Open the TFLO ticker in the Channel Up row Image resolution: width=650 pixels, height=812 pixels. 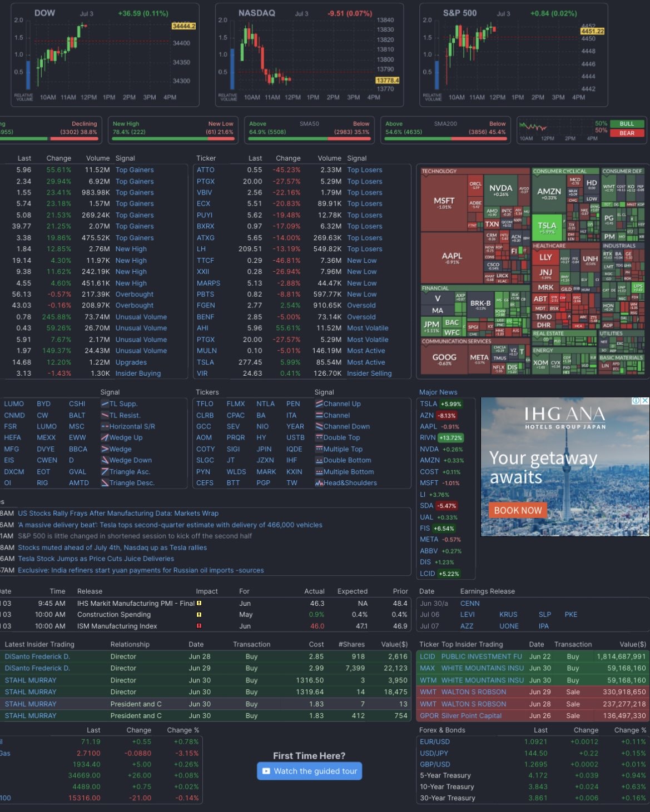coord(205,404)
